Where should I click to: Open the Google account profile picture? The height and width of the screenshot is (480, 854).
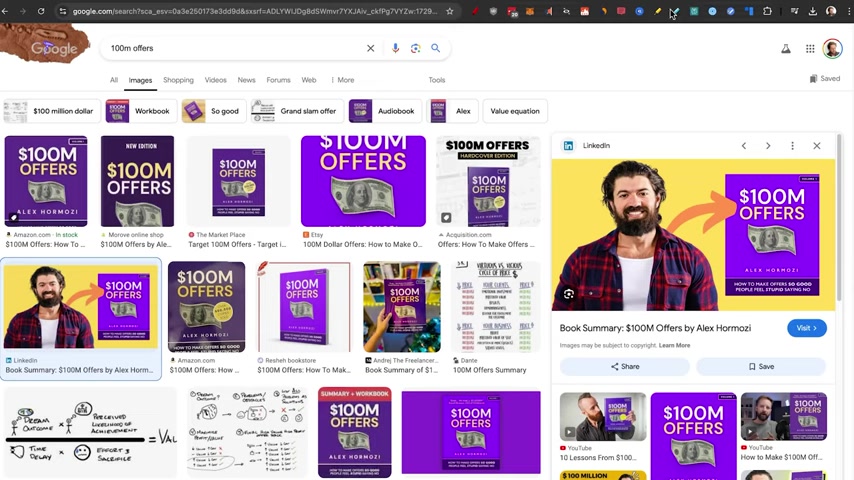(x=832, y=48)
